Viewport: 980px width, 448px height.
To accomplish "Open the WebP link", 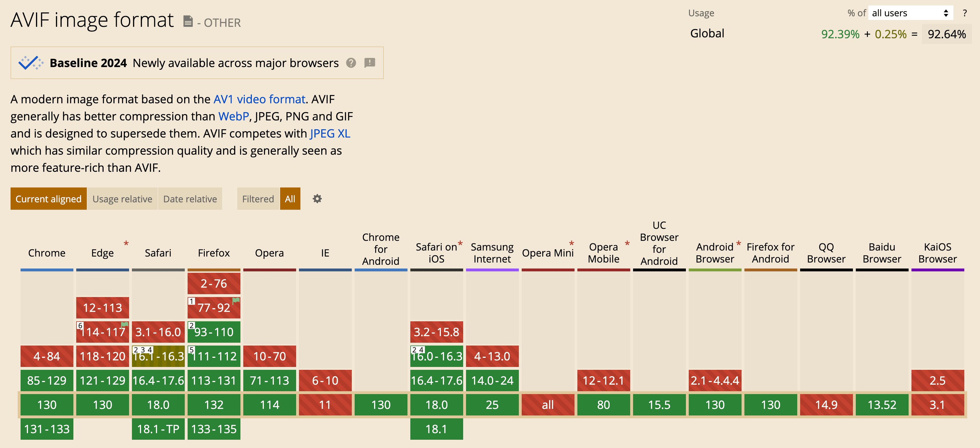I will click(233, 116).
